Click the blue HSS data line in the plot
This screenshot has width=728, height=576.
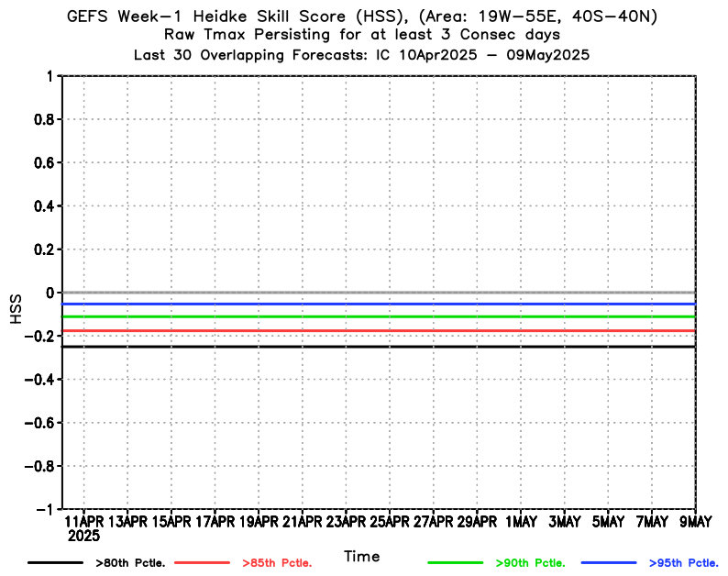point(379,305)
